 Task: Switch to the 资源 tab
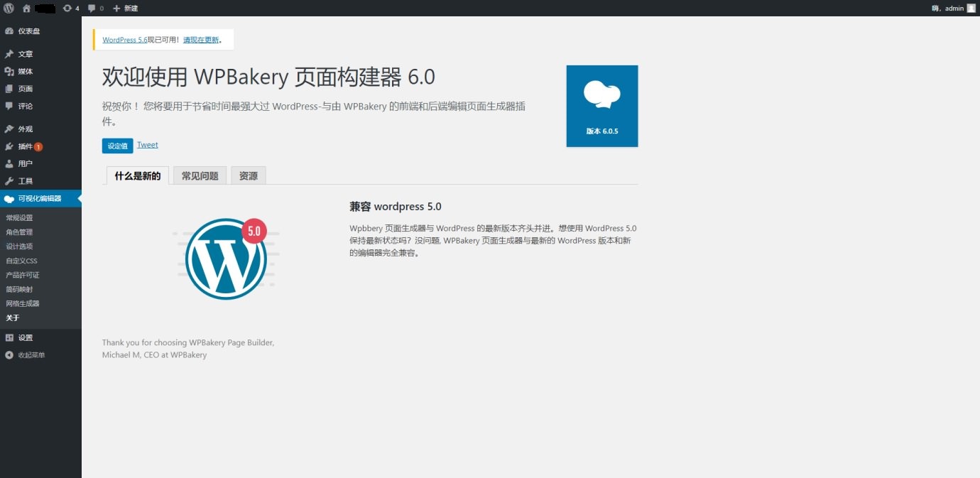(249, 175)
